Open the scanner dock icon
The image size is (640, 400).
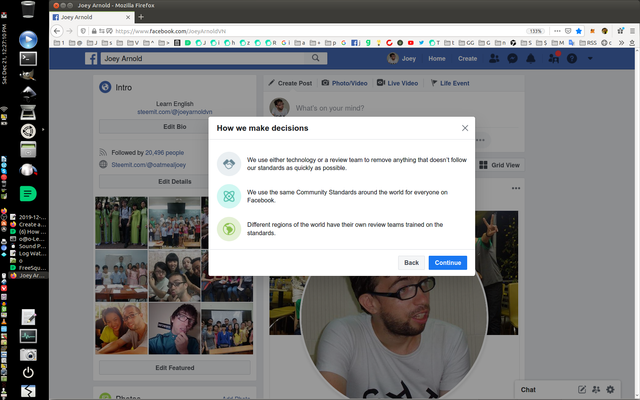[x=28, y=113]
